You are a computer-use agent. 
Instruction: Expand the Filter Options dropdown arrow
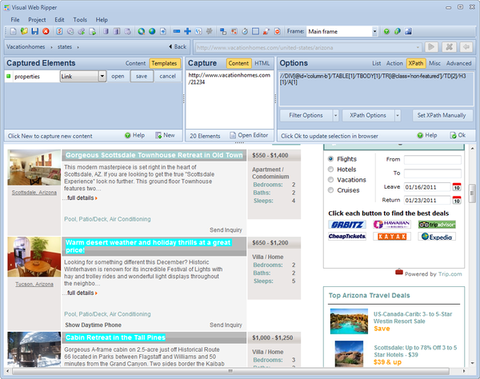335,116
